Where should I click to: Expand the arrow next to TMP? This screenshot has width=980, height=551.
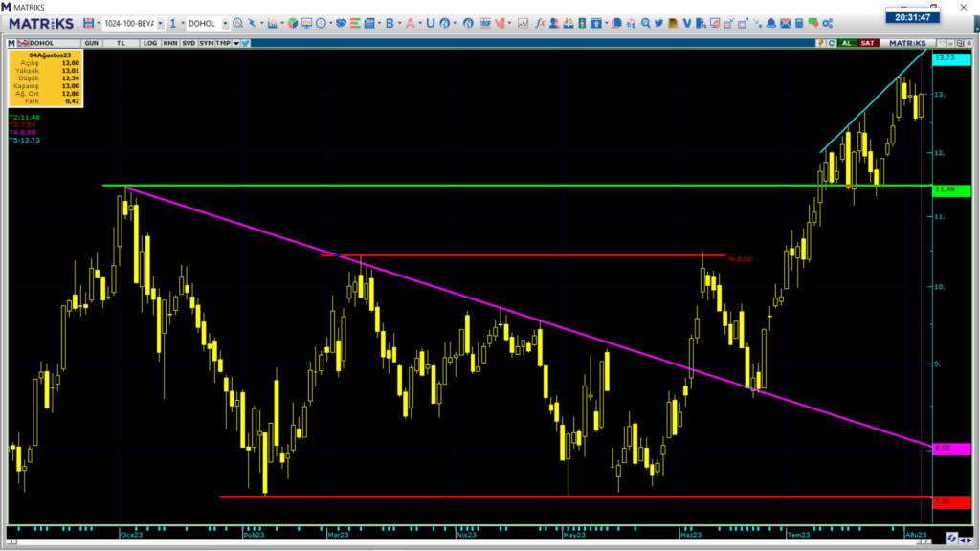236,43
